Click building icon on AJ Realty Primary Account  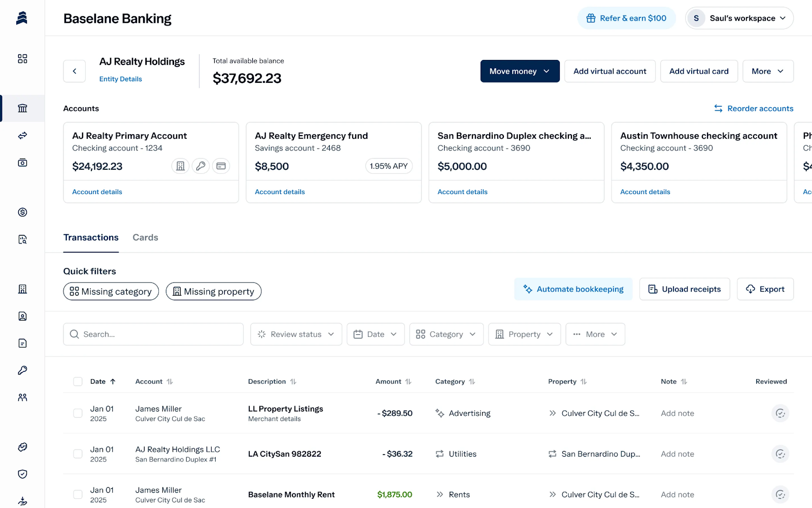tap(180, 166)
